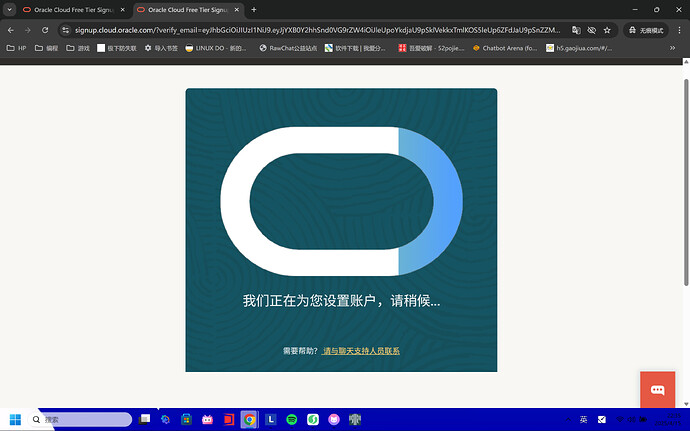
Task: Expand the hidden bookmarks chevron
Action: tap(672, 48)
